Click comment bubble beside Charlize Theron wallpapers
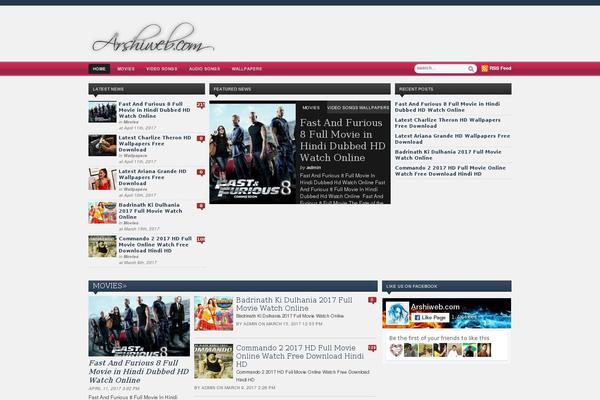 (201, 139)
